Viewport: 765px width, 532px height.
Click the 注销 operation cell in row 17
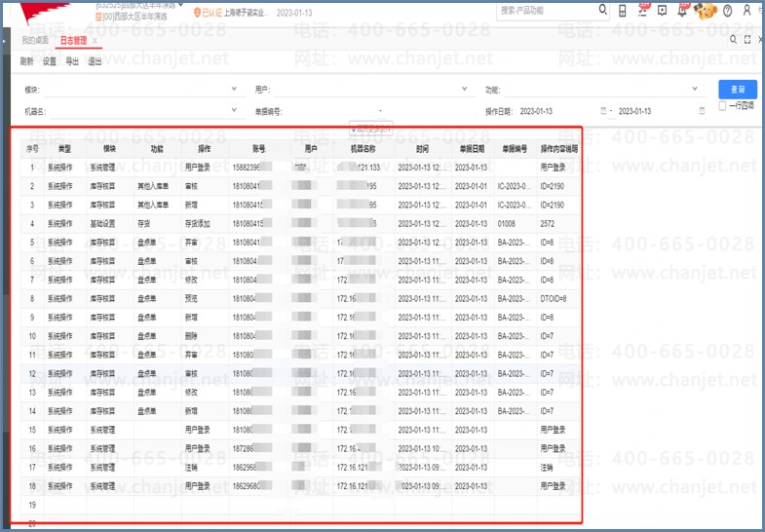pos(191,467)
